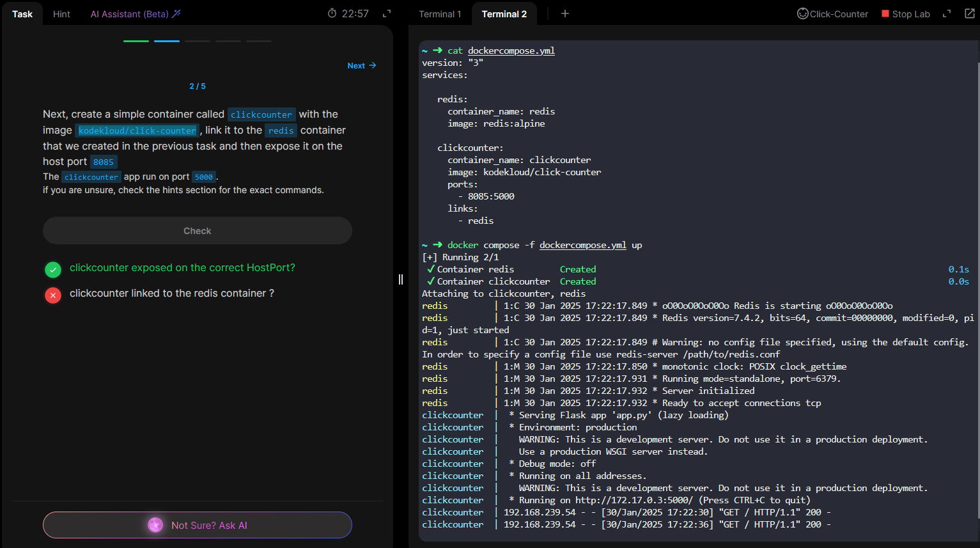Click dockercompose.yml in the cat command
The height and width of the screenshot is (548, 980).
click(x=511, y=51)
